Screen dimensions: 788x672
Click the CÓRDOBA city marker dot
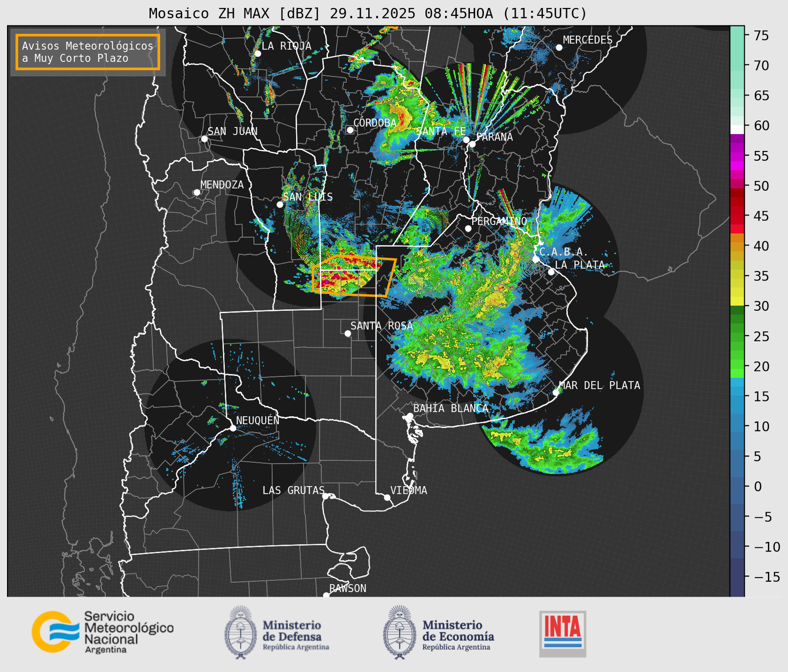pyautogui.click(x=350, y=130)
